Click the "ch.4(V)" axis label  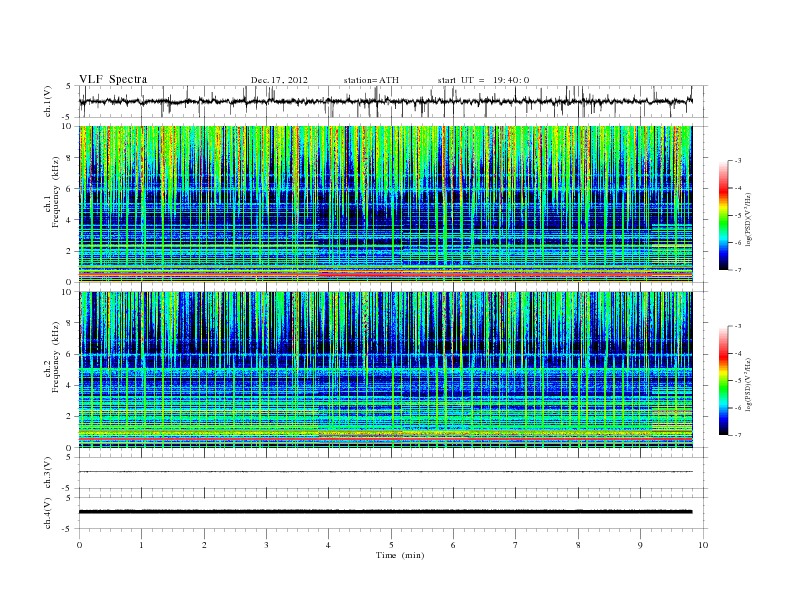click(x=48, y=513)
